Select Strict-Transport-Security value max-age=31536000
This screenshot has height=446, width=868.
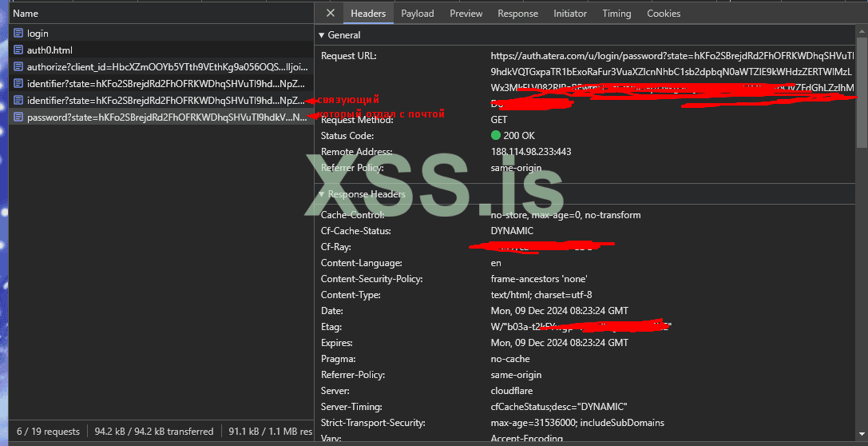(577, 423)
